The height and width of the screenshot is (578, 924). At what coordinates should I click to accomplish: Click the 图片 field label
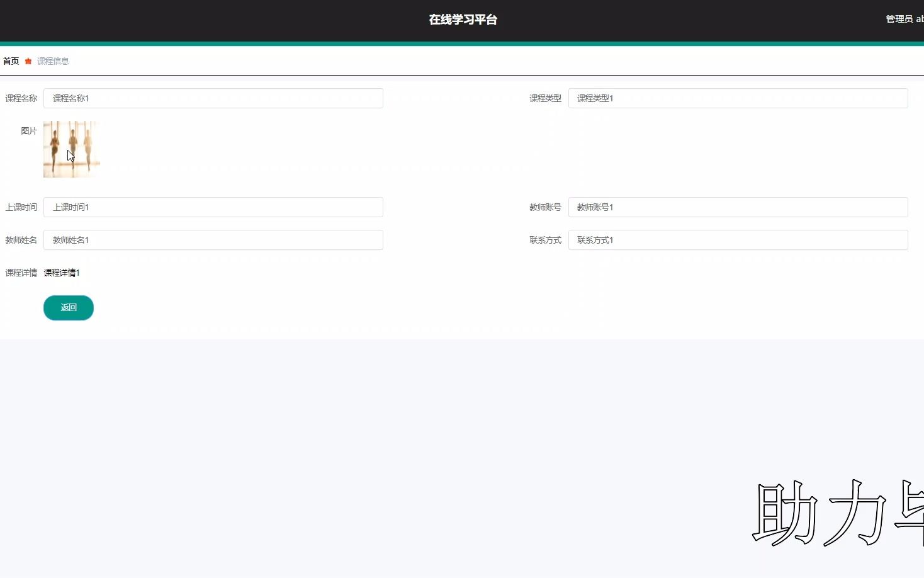[x=29, y=131]
